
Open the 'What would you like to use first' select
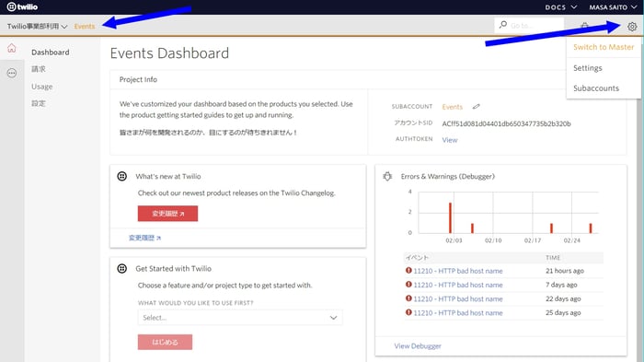pyautogui.click(x=240, y=318)
